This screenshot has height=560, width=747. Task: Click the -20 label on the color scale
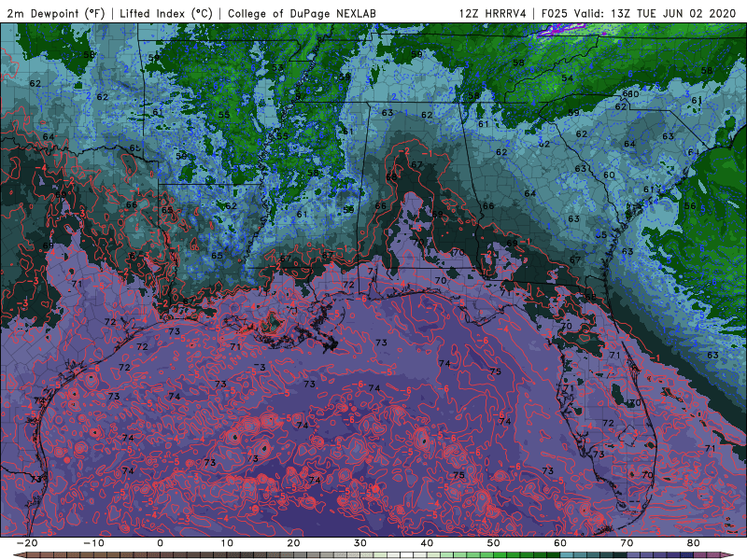click(27, 543)
